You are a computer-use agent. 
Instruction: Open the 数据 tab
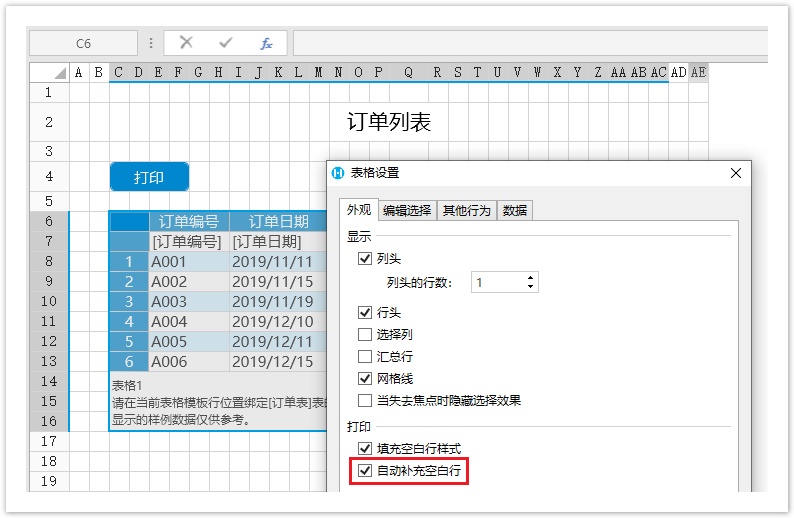coord(515,210)
